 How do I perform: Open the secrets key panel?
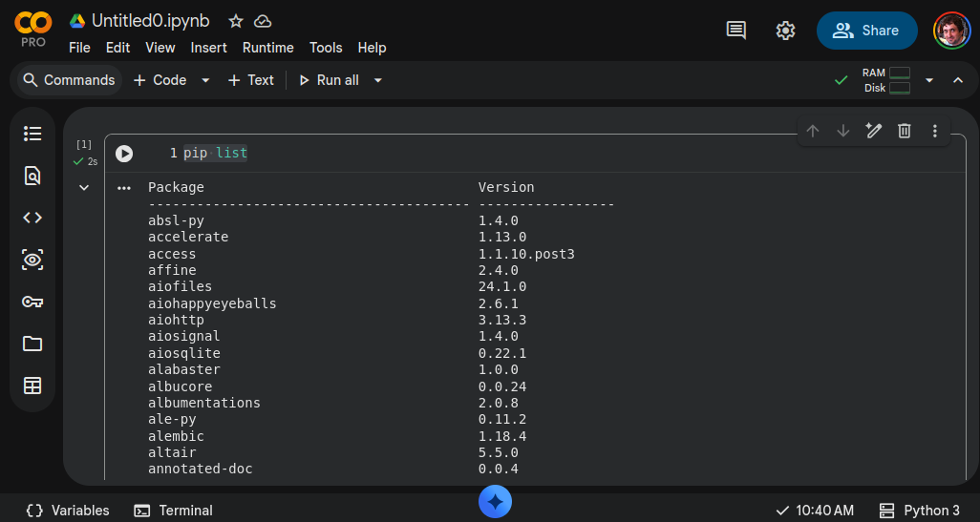(x=32, y=302)
